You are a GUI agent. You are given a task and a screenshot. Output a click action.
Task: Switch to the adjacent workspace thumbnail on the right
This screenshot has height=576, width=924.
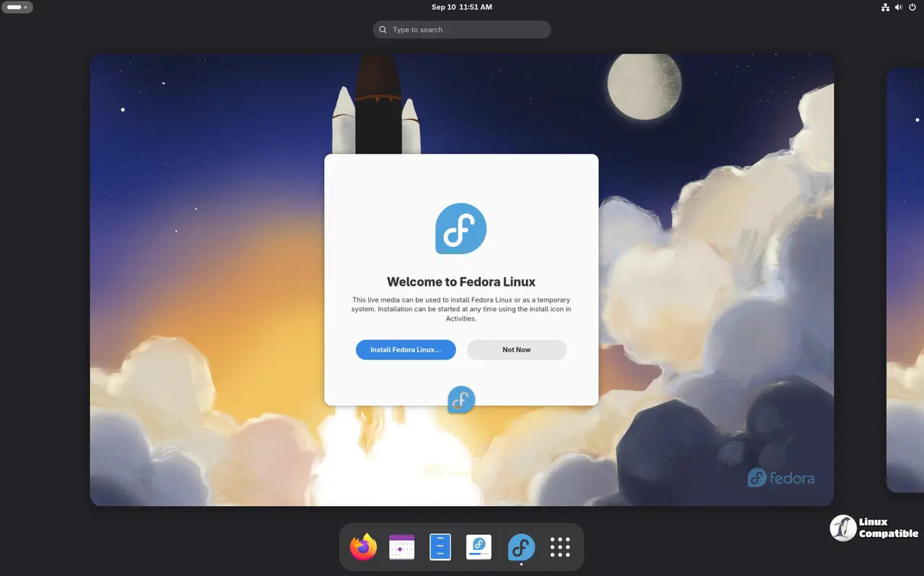click(x=905, y=280)
